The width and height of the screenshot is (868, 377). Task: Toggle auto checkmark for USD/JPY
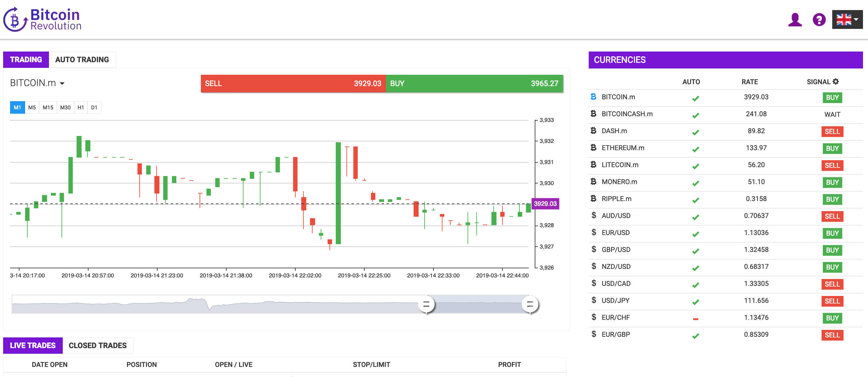[x=695, y=302]
